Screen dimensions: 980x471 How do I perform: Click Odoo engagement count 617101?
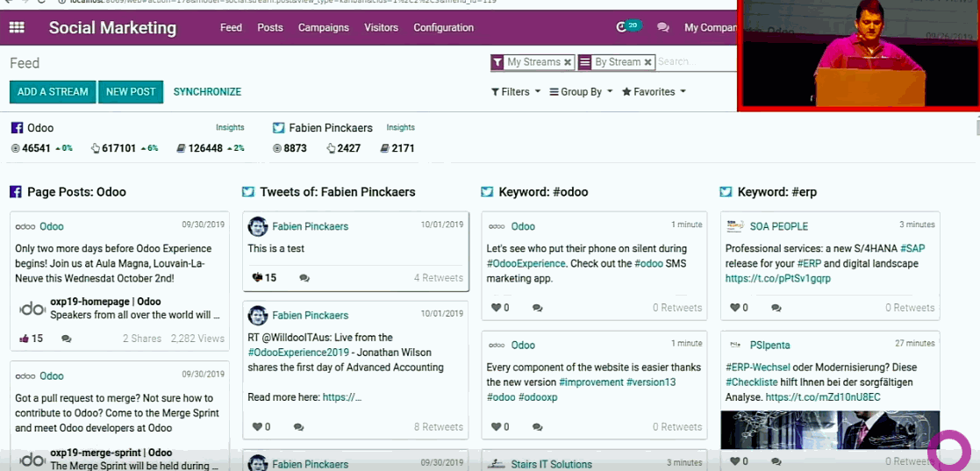point(118,149)
